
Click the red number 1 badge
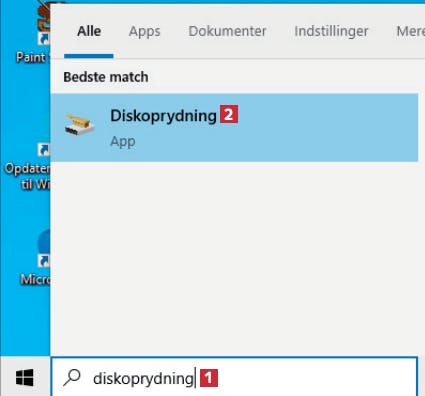pyautogui.click(x=209, y=378)
